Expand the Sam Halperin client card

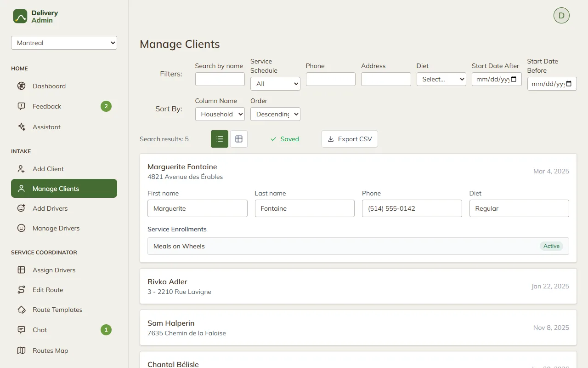(358, 328)
